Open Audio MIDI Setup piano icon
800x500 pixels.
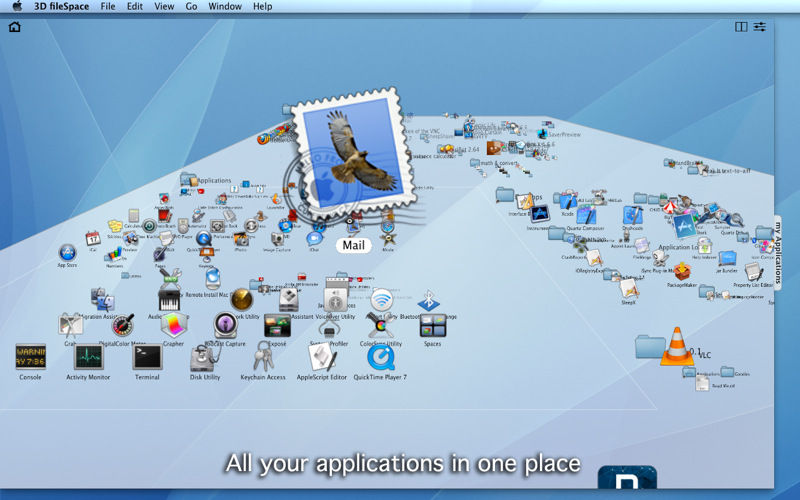tap(169, 300)
